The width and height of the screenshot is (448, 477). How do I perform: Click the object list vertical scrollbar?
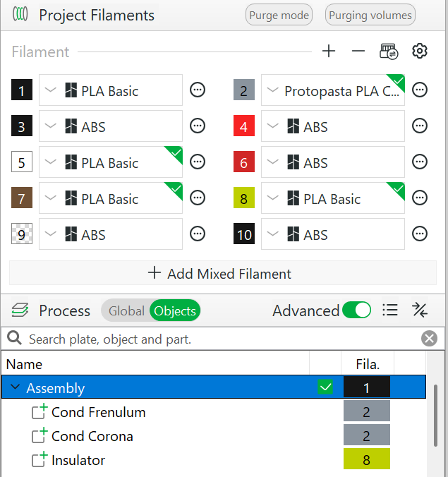435,416
